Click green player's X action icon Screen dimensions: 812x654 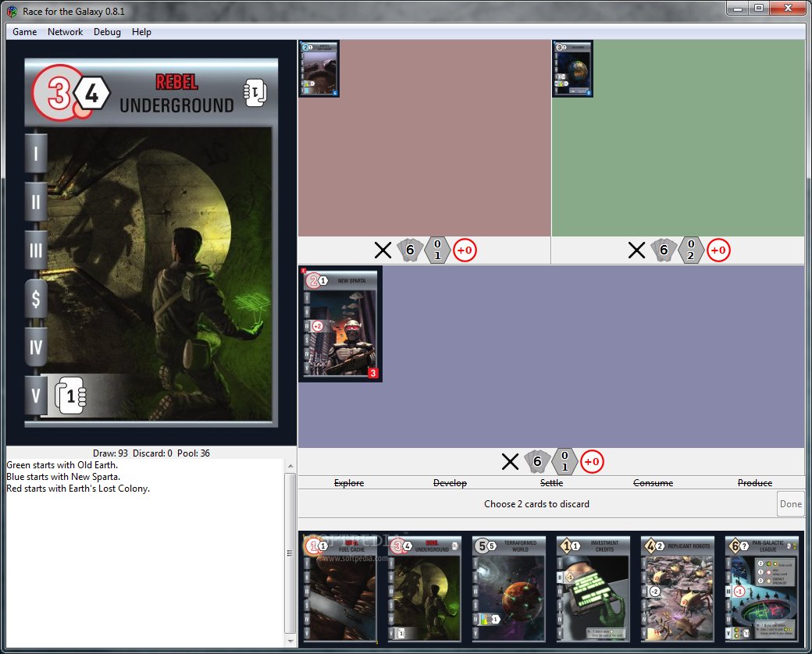point(636,250)
